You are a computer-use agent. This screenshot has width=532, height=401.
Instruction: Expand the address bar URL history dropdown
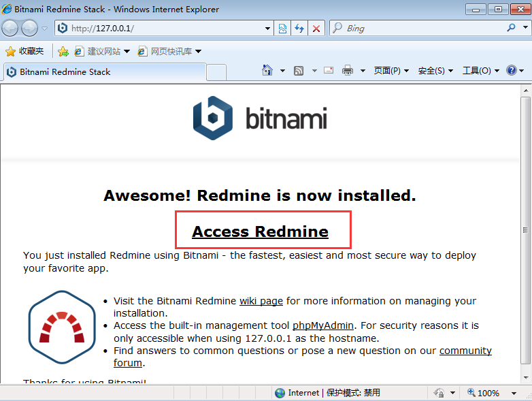[x=267, y=29]
